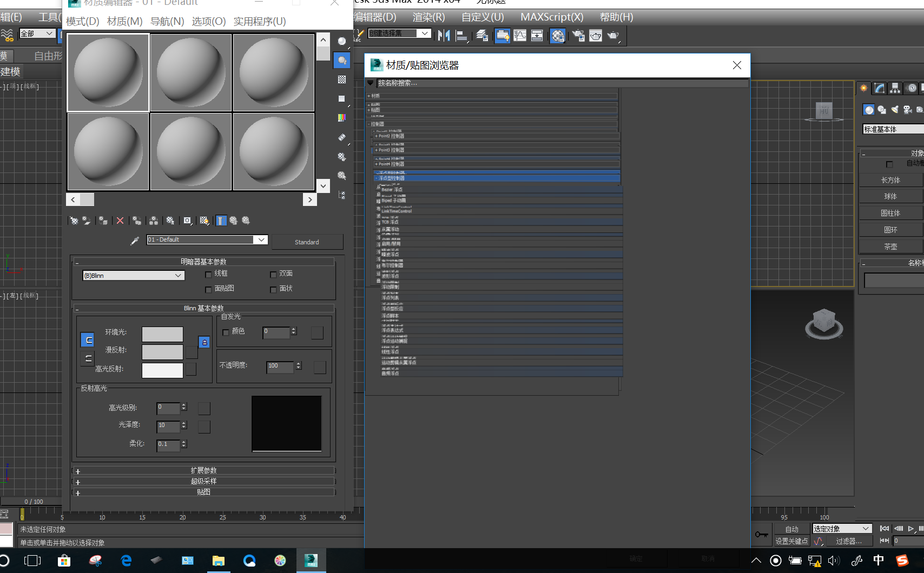
Task: Collapse the 浮点型控制器 group
Action: coord(496,178)
